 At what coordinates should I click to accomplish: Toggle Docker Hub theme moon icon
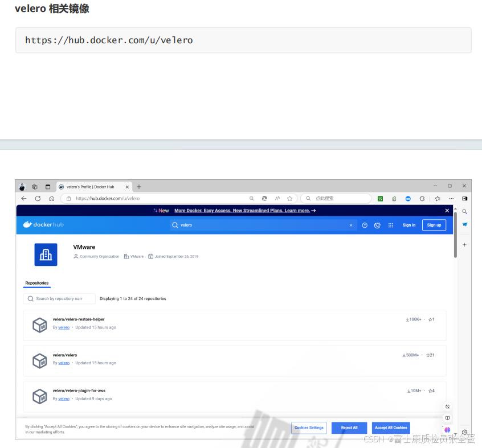click(378, 225)
